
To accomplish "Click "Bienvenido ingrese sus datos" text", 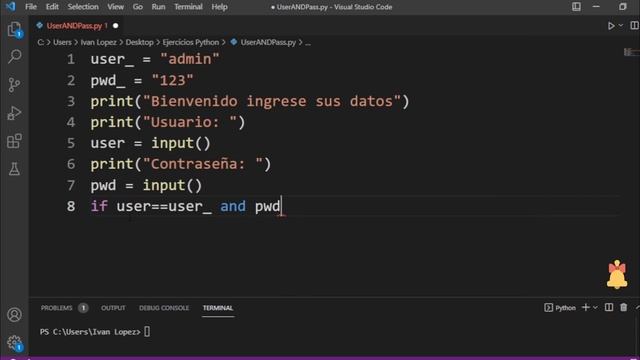I will coord(272,101).
